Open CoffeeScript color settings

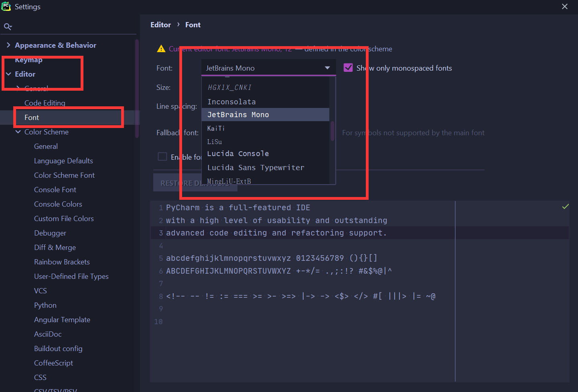(x=53, y=363)
